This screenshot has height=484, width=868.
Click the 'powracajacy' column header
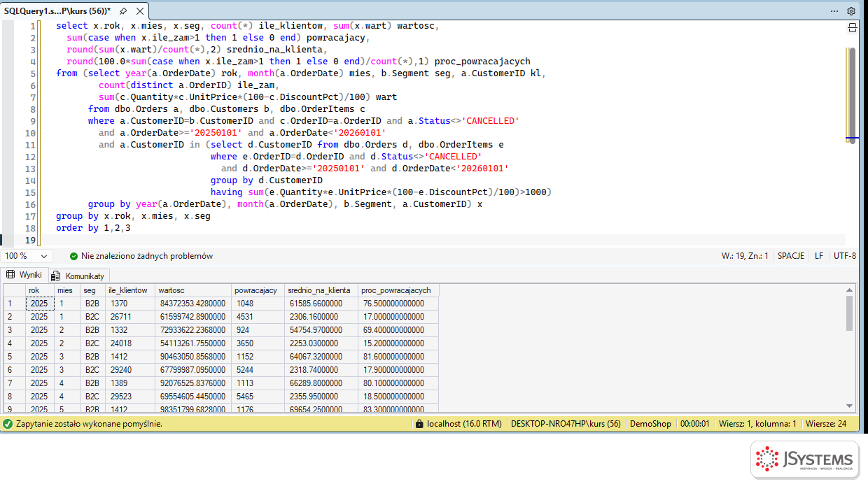click(x=258, y=290)
